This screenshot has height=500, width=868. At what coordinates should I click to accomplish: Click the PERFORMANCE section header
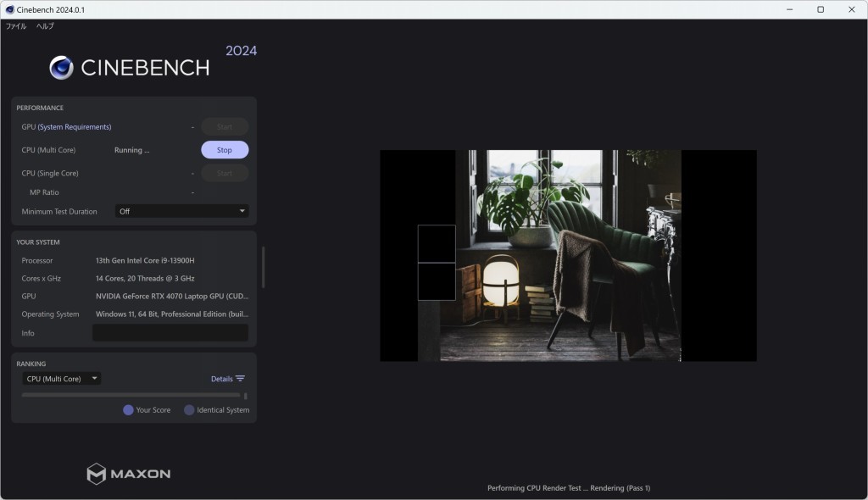[40, 108]
